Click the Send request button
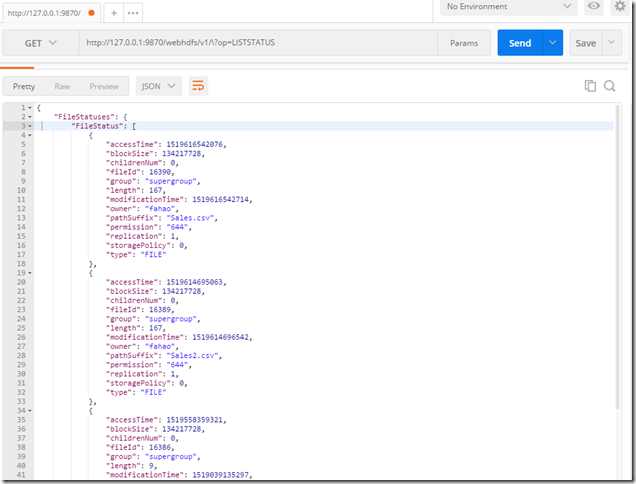Viewport: 636px width, 484px height. [520, 43]
